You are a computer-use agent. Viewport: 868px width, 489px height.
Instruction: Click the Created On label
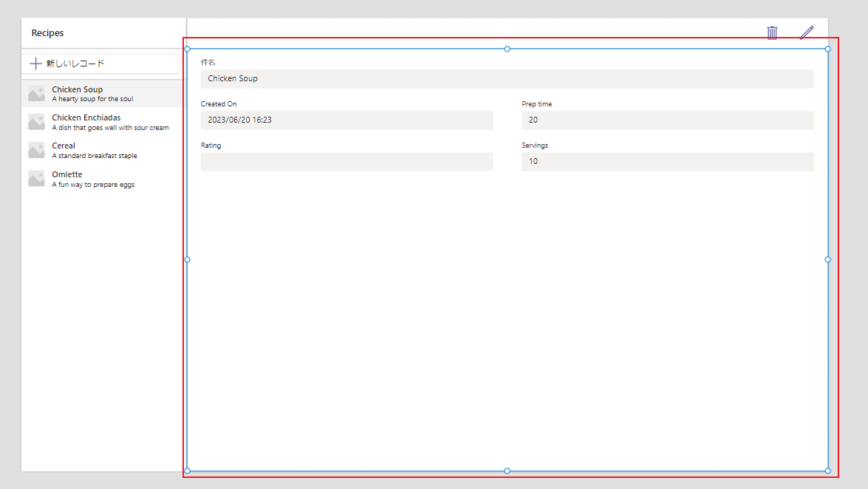coord(219,104)
